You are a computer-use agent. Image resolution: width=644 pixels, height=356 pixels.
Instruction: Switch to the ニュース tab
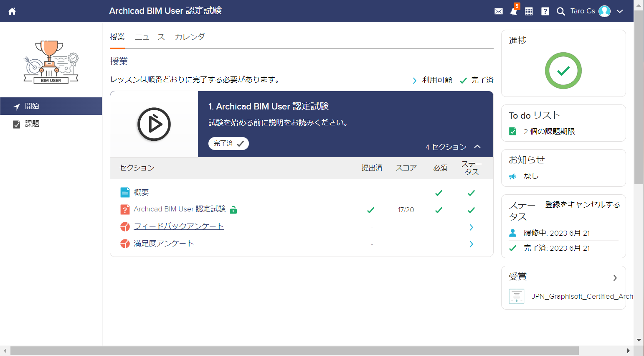(x=150, y=37)
